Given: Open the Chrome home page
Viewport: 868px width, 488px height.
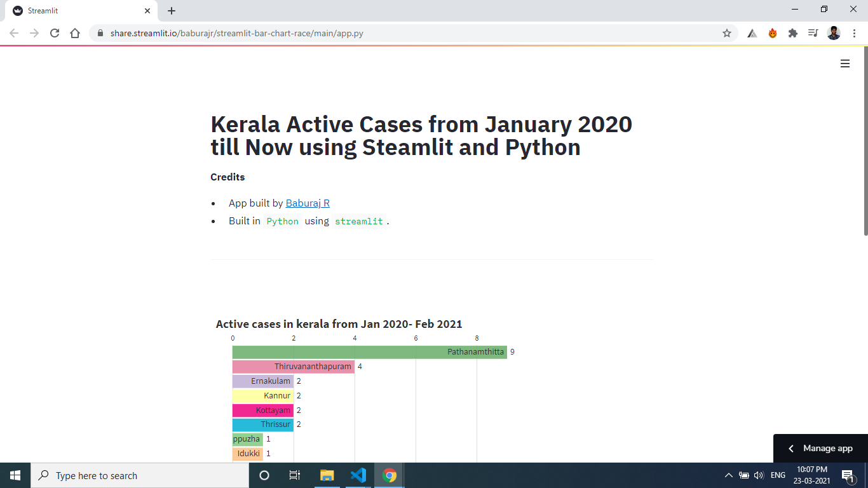Looking at the screenshot, I should click(75, 33).
